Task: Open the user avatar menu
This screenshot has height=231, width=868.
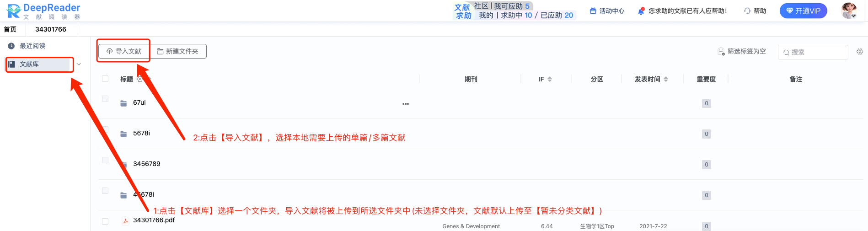Action: tap(849, 11)
